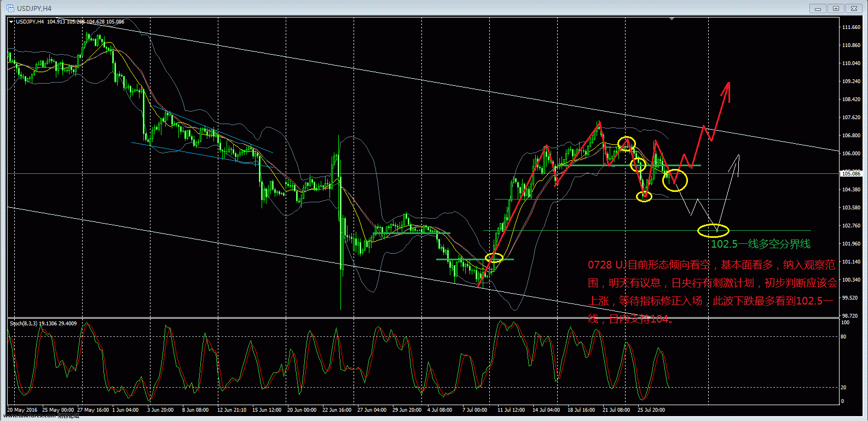
Task: Click the 27 May 16:00 time label
Action: tap(93, 410)
